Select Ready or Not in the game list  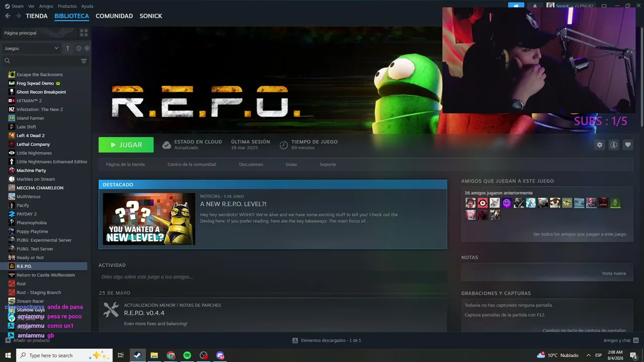pos(30,257)
